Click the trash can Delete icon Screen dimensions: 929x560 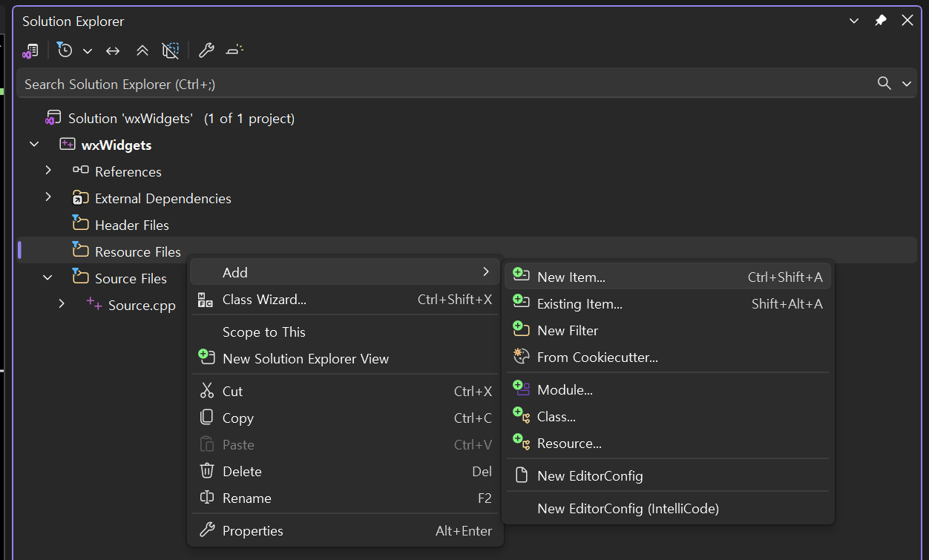207,471
